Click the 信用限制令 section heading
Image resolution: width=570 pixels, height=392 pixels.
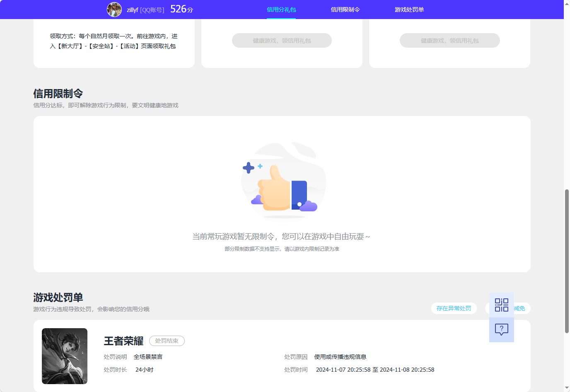pyautogui.click(x=58, y=94)
